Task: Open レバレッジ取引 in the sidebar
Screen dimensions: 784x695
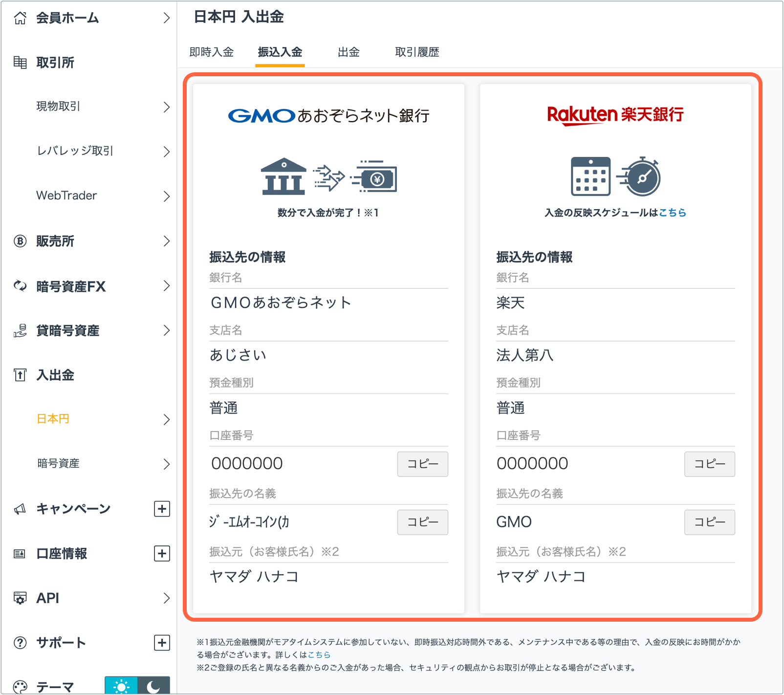Action: (75, 151)
